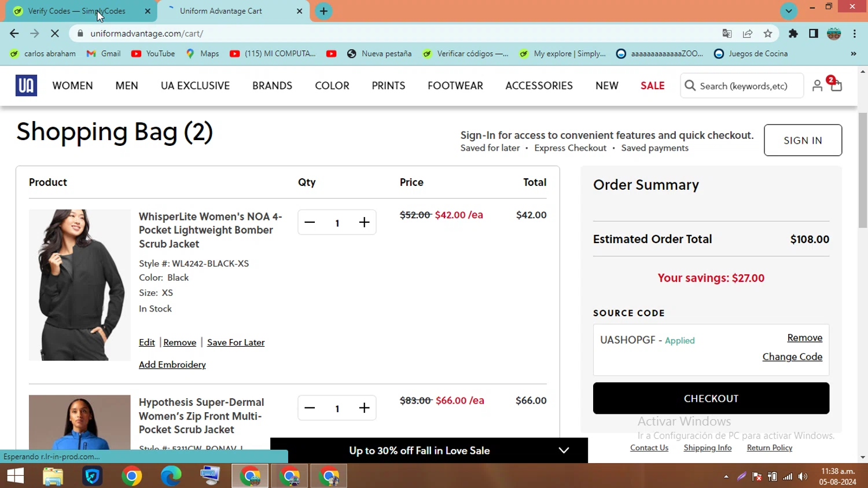Show more bookmarks chevron
Screen dimensions: 868x488
pyautogui.click(x=853, y=54)
